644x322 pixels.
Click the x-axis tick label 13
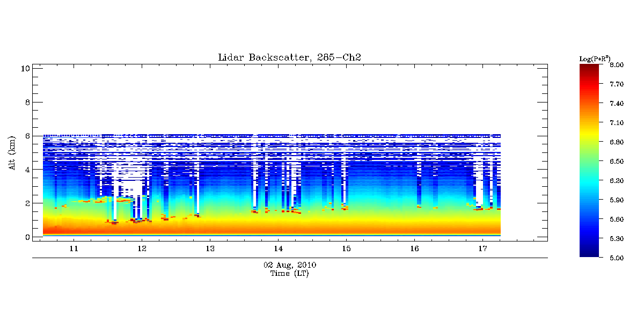(210, 249)
